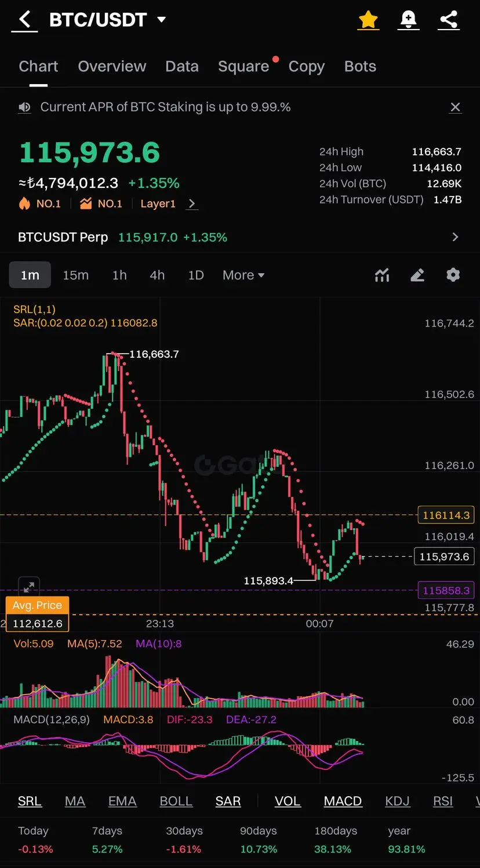
Task: Tap the year 93.81% performance
Action: pyautogui.click(x=406, y=840)
